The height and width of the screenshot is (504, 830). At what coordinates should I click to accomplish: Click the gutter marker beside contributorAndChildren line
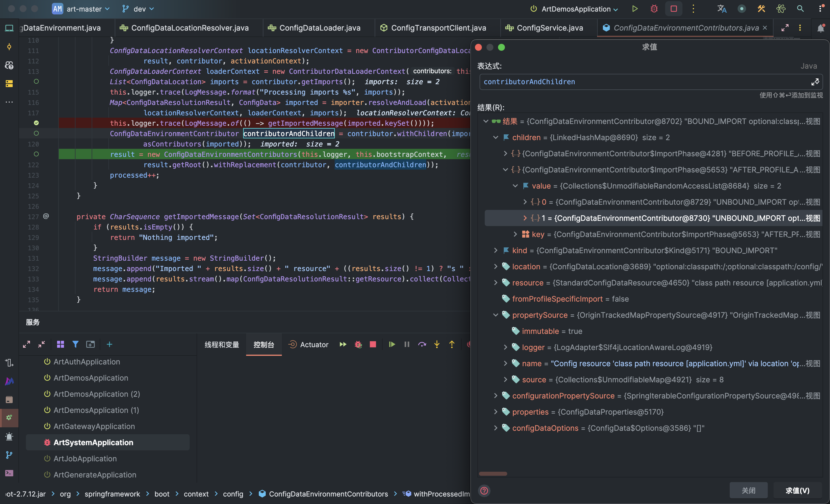pos(36,133)
